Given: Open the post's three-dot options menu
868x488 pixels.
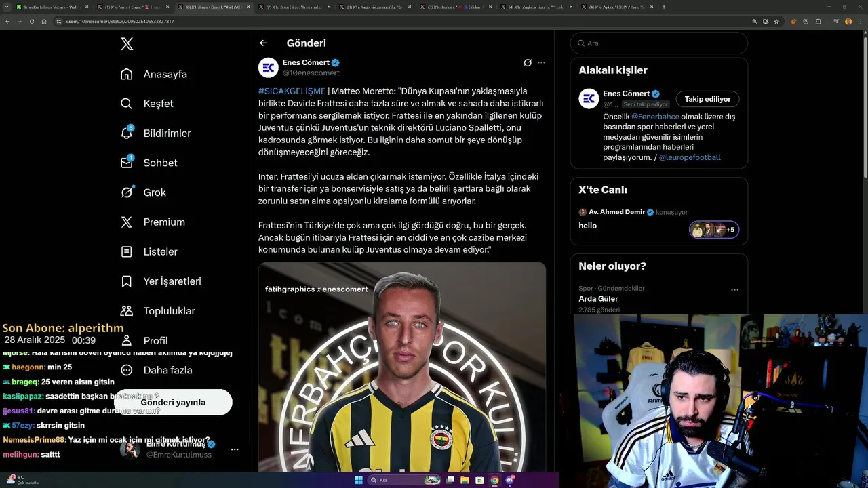Looking at the screenshot, I should click(x=541, y=62).
